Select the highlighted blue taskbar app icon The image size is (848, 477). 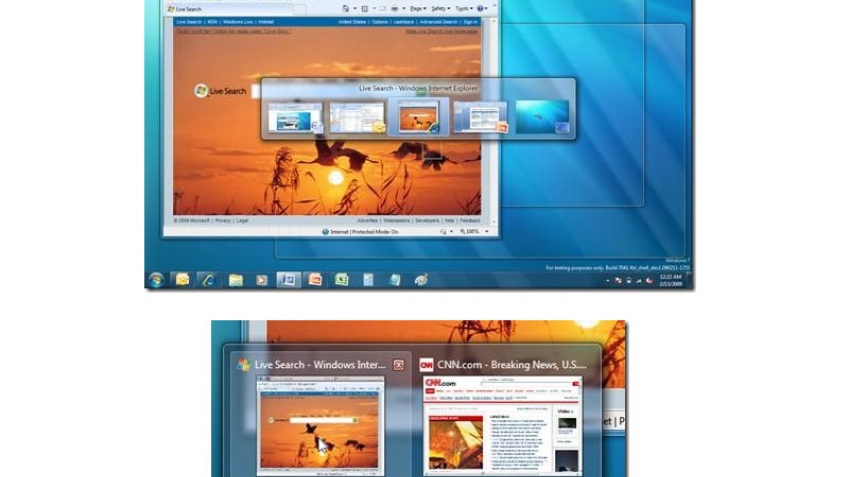click(x=288, y=280)
